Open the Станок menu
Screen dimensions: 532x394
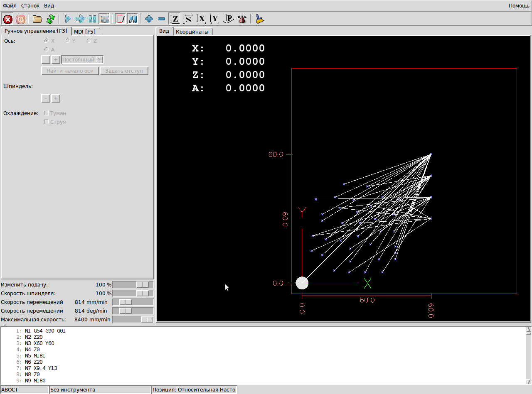[30, 5]
